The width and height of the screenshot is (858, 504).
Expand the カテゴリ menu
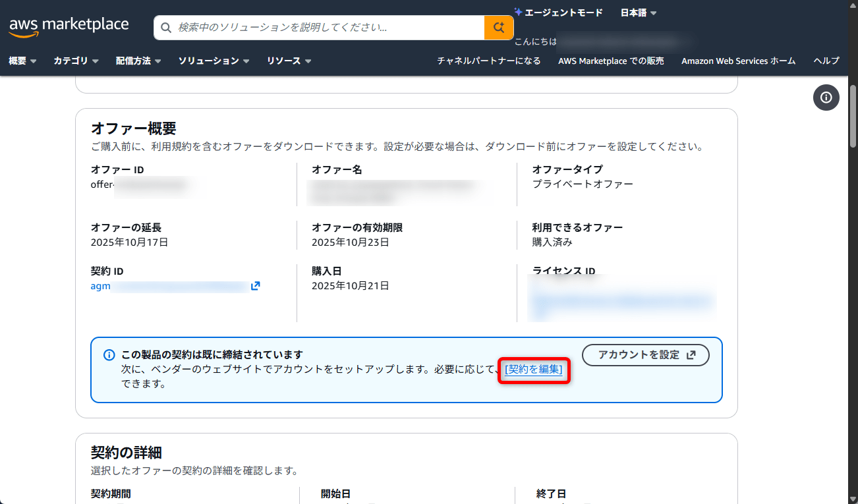(76, 61)
